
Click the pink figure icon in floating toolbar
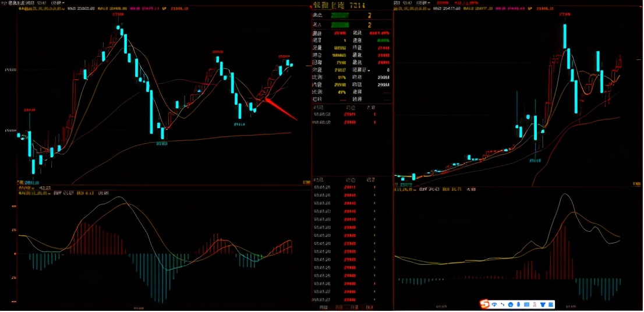(535, 304)
